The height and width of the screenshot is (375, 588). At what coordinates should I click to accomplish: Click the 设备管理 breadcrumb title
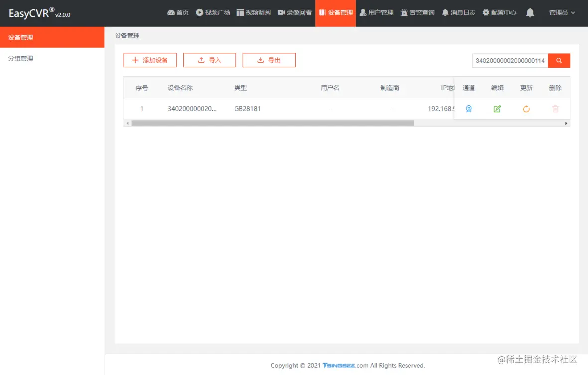click(127, 36)
